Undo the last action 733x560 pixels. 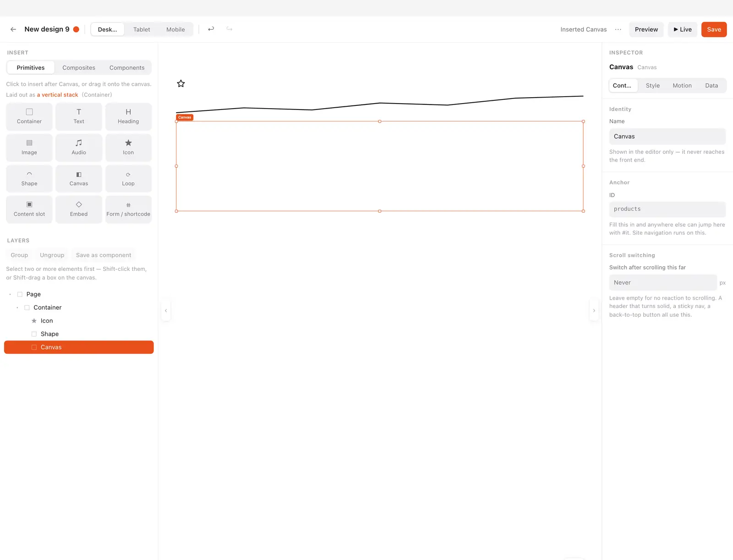click(211, 29)
